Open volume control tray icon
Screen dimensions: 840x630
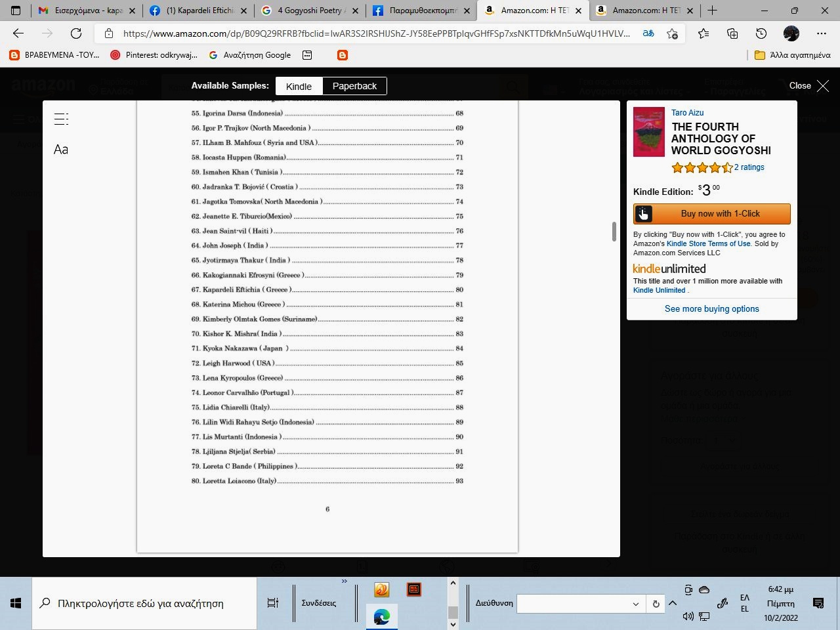click(688, 616)
